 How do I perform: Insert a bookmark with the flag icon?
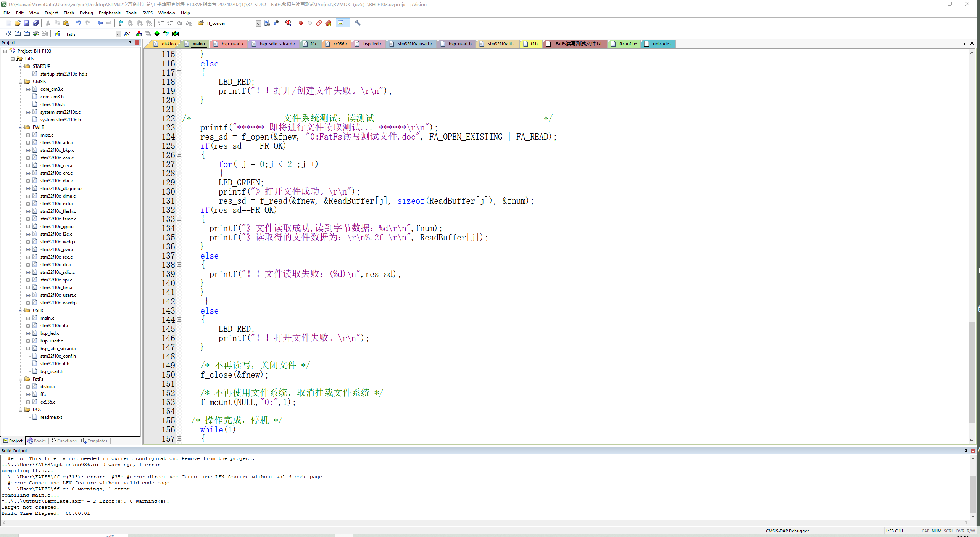coord(121,23)
